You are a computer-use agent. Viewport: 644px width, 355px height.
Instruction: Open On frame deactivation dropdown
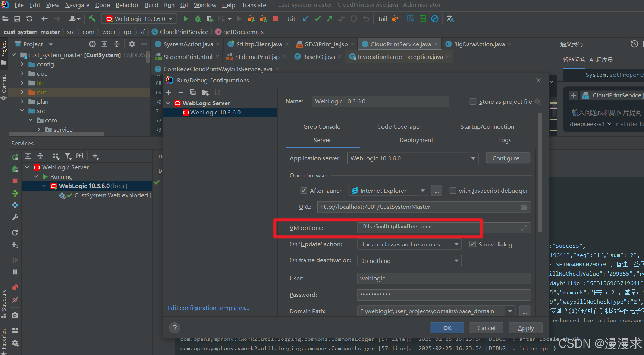[x=409, y=260]
